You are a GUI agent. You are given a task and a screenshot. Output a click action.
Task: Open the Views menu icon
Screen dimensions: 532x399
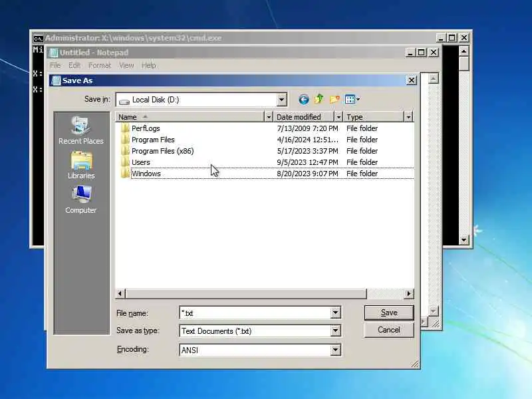(352, 99)
